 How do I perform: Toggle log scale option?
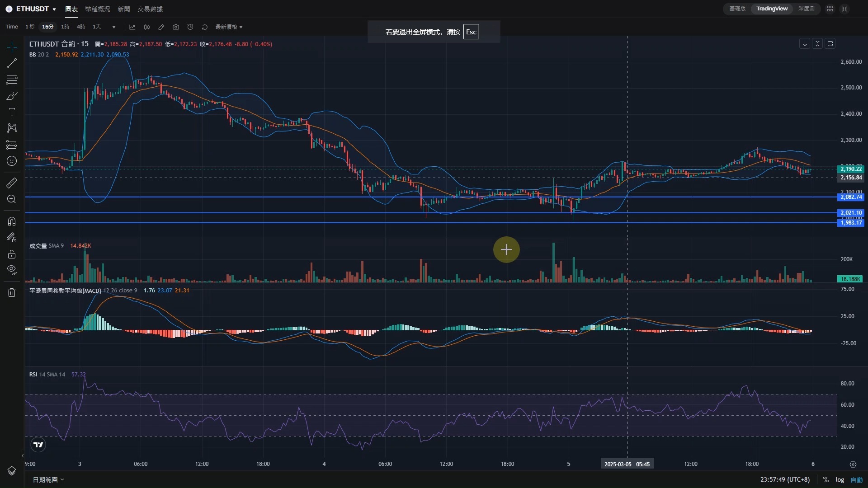(x=840, y=479)
